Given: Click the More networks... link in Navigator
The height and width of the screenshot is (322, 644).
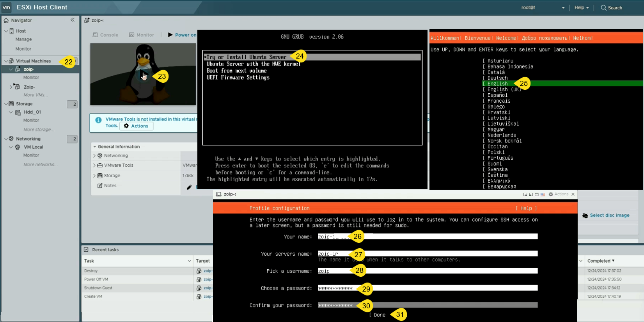Looking at the screenshot, I should [40, 165].
